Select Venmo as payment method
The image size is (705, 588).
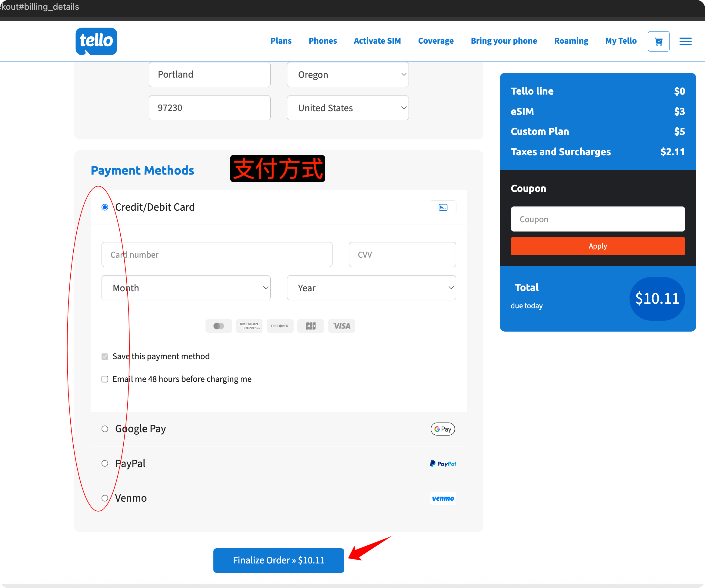105,498
